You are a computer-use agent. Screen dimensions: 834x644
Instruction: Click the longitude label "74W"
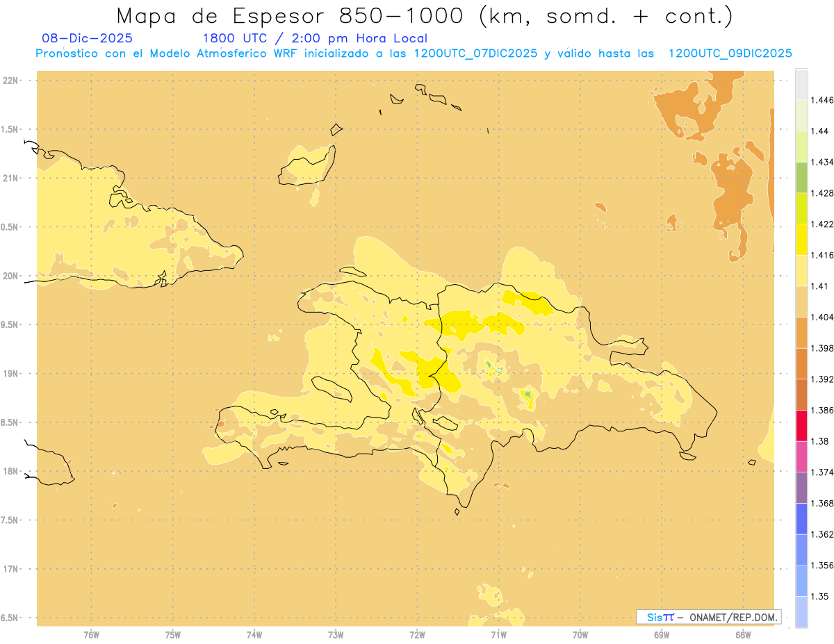point(254,634)
